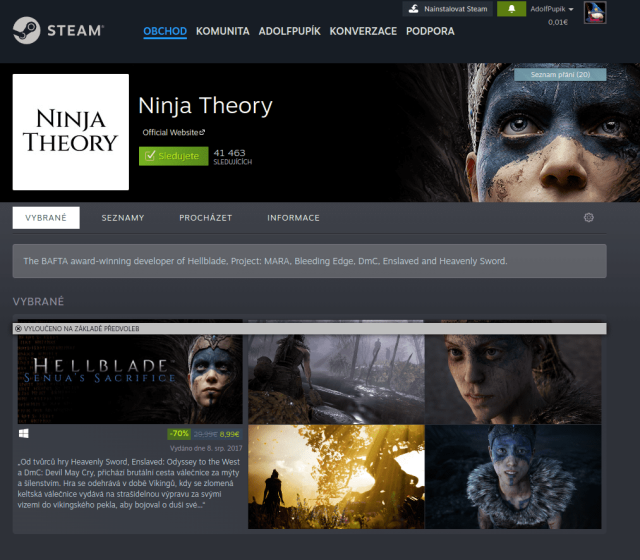640x560 pixels.
Task: Open the golden sunset silhouette screenshot
Action: [336, 477]
